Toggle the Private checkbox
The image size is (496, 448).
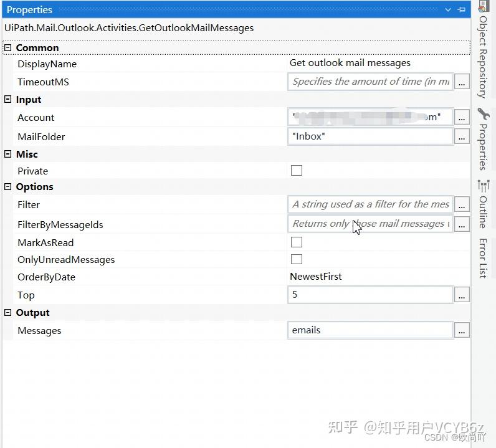297,171
